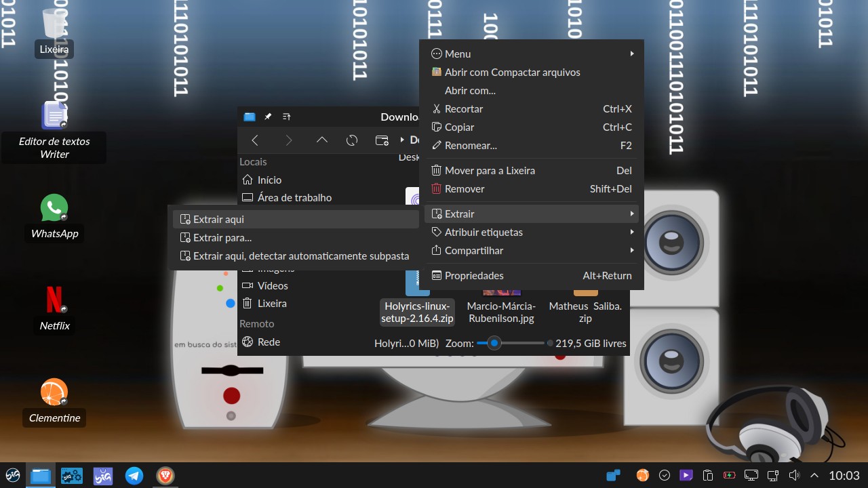868x488 pixels.
Task: Open clipboard tray icon
Action: click(x=707, y=475)
